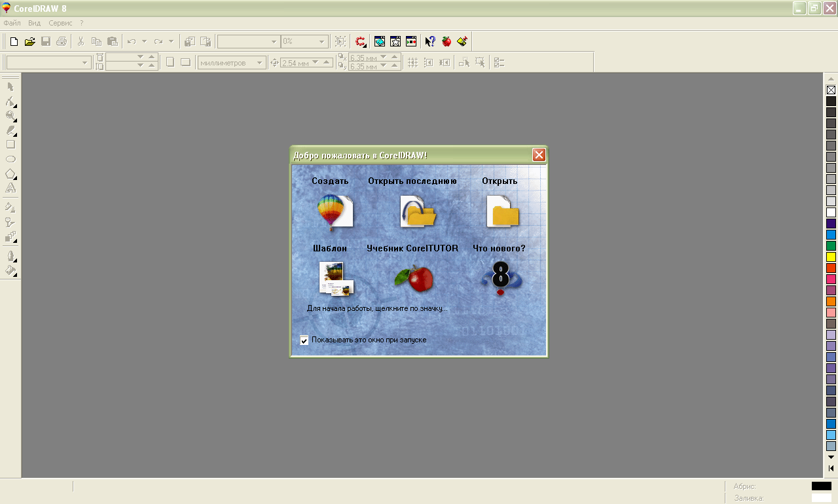This screenshot has height=504, width=838.
Task: Click the 'Открыть' folder in welcome dialog
Action: (502, 211)
